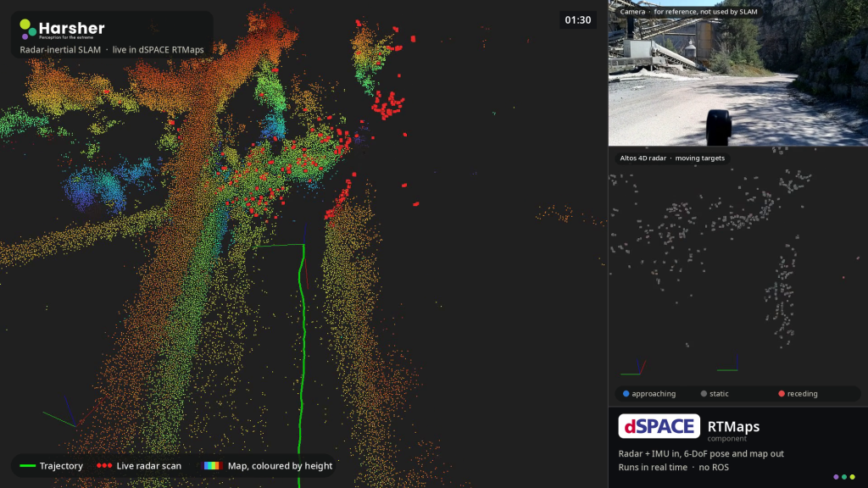Viewport: 868px width, 488px height.
Task: Click the red receding legend dot
Action: [x=782, y=394]
